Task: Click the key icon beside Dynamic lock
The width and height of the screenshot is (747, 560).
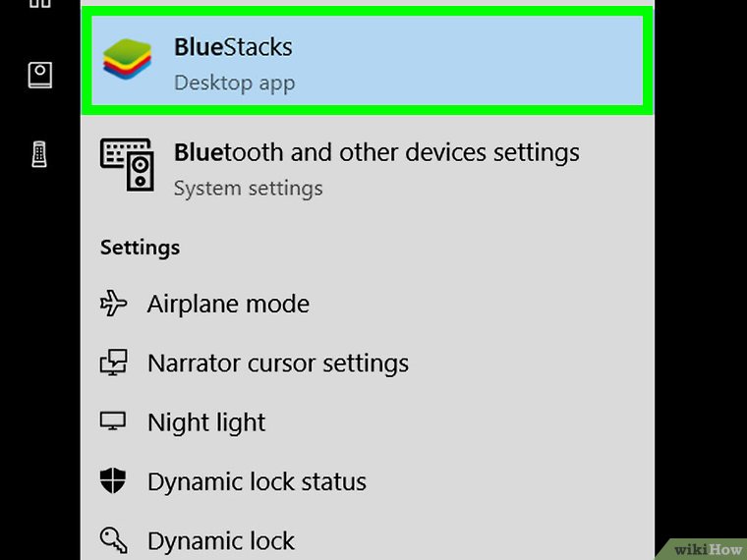Action: tap(114, 539)
